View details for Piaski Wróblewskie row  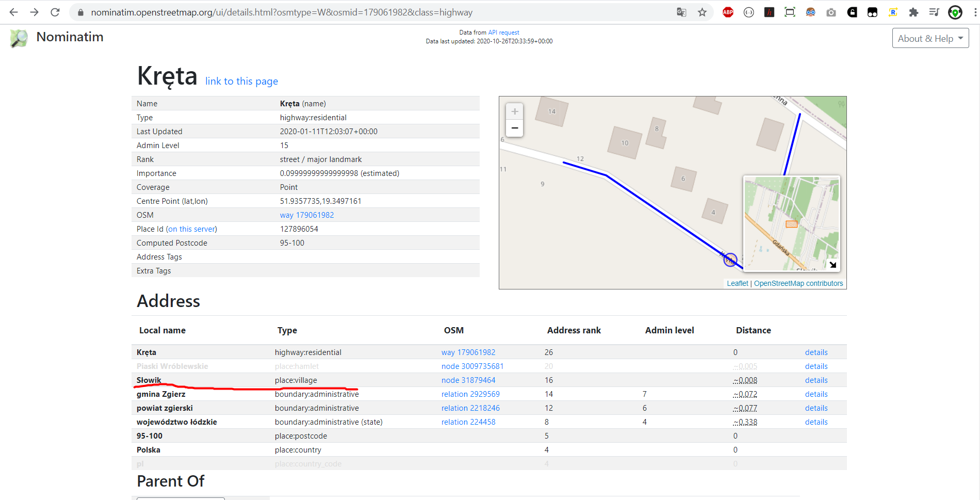coord(816,366)
